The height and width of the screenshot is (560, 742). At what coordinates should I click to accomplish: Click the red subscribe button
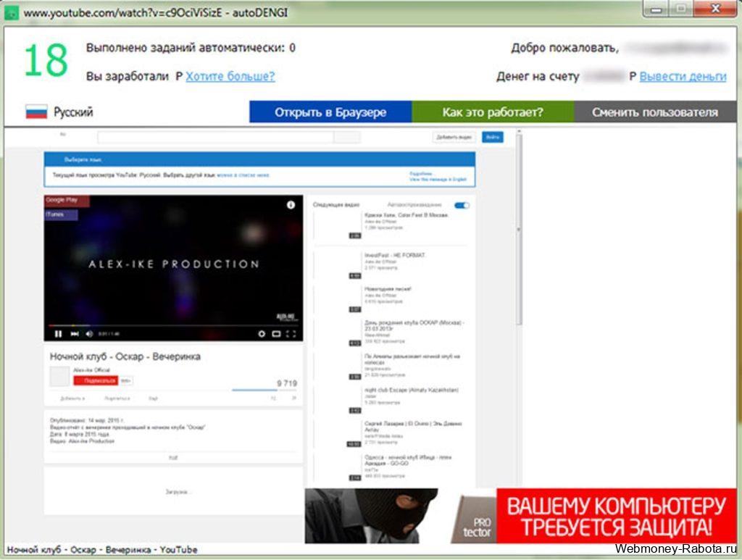pyautogui.click(x=96, y=381)
